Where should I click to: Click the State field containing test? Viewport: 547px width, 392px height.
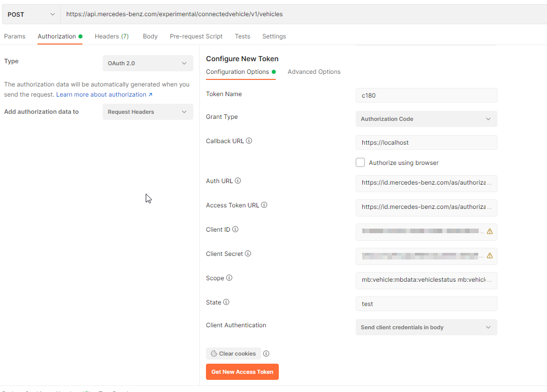pos(426,304)
